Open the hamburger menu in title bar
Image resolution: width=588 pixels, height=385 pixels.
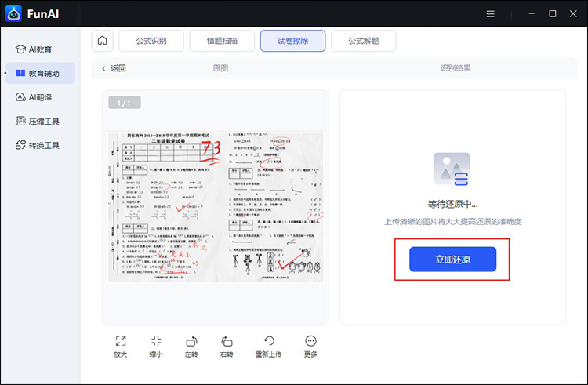(x=491, y=14)
